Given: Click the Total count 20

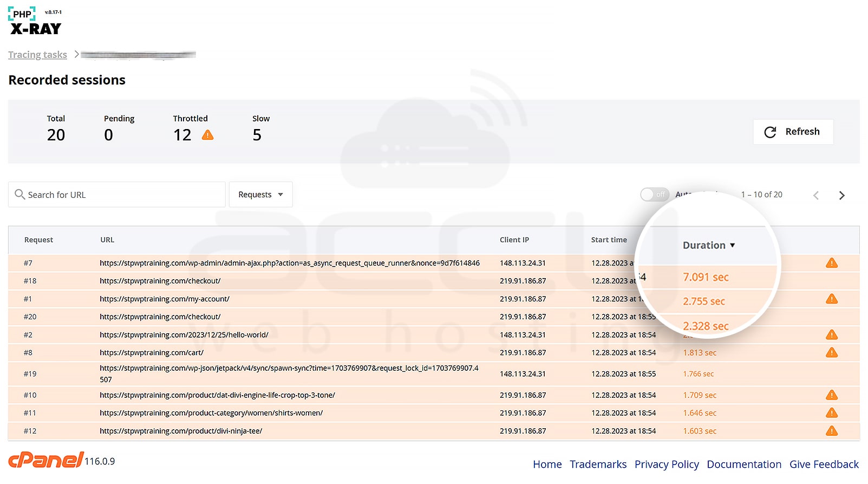Looking at the screenshot, I should pyautogui.click(x=56, y=135).
